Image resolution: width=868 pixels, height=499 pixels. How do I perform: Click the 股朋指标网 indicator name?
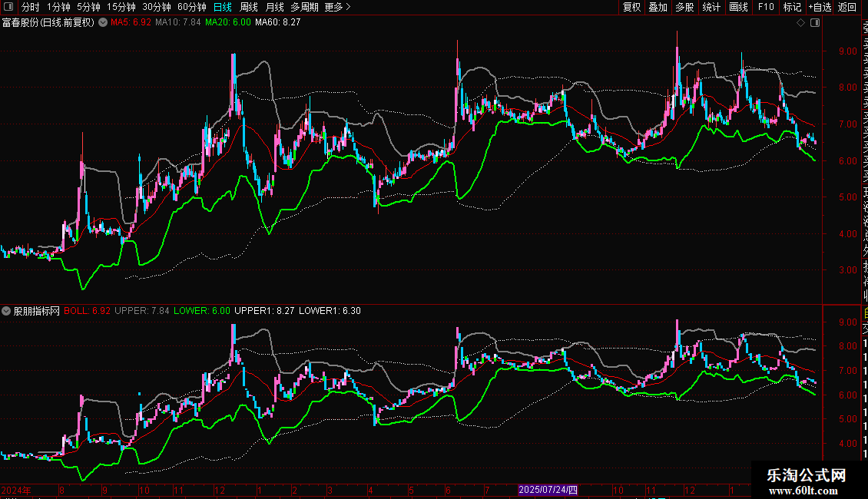(x=37, y=311)
